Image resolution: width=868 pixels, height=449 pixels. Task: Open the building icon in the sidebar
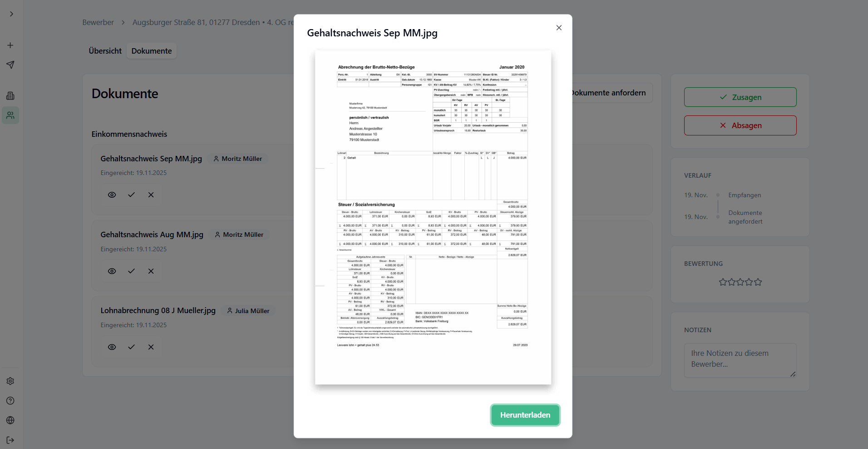(10, 96)
